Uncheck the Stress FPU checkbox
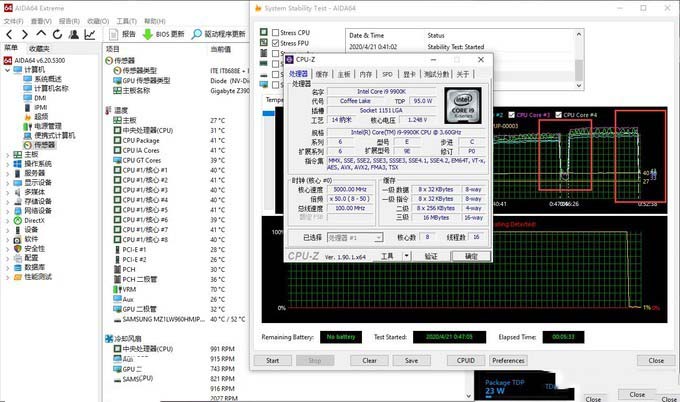This screenshot has height=402, width=680. click(275, 43)
